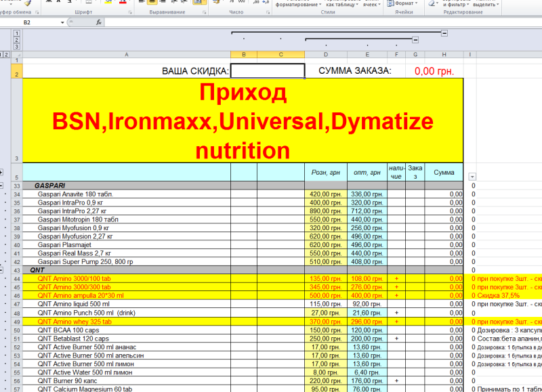The width and height of the screenshot is (542, 392).
Task: Select QNT BCAA 100 caps cell
Action: (127, 330)
